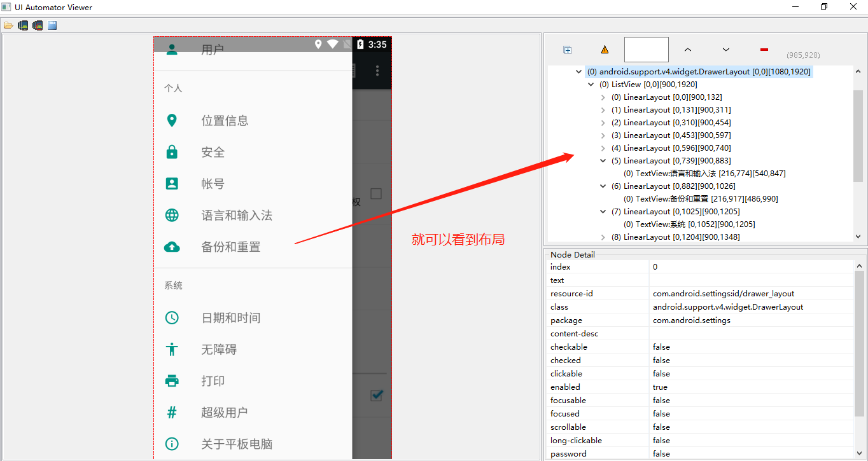Clear search with red minus icon

[x=764, y=49]
